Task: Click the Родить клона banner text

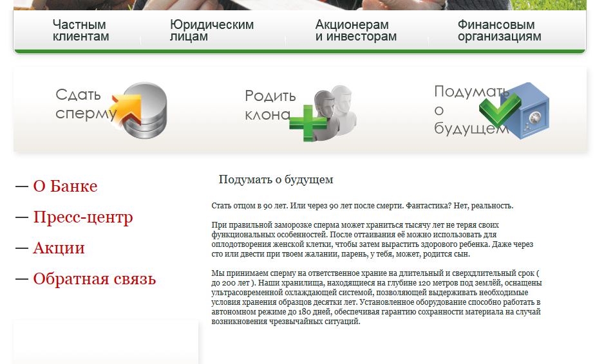Action: point(270,105)
